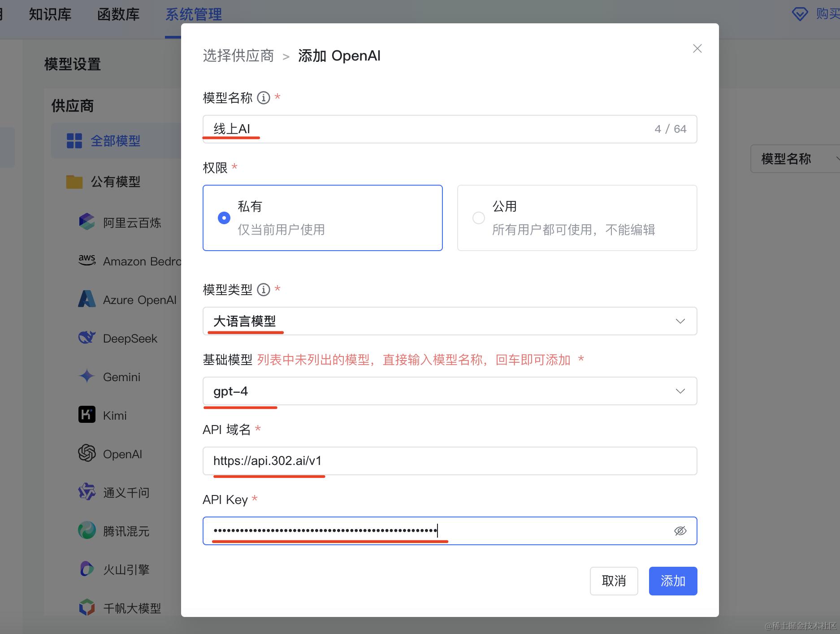Select 全部模型 in supplier list

tap(116, 141)
